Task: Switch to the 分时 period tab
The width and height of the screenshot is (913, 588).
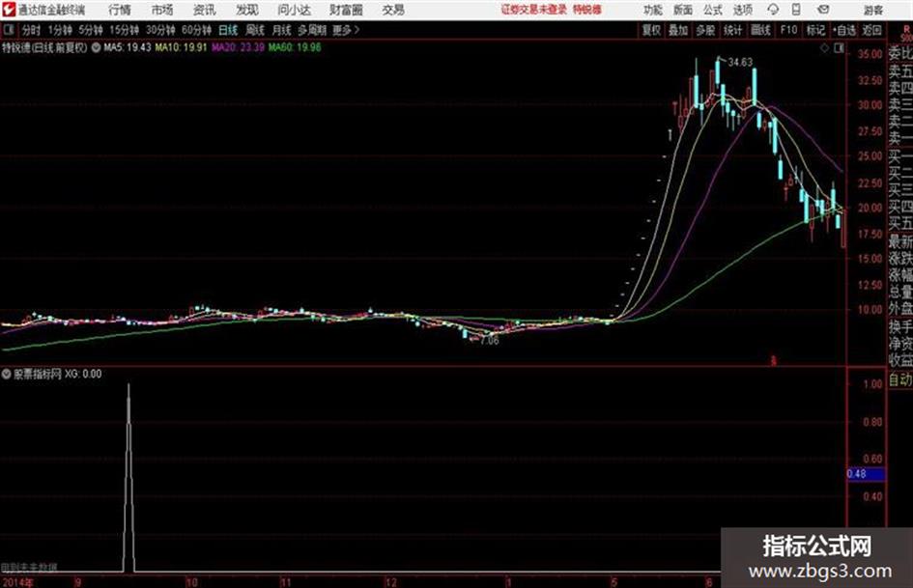Action: coord(32,30)
